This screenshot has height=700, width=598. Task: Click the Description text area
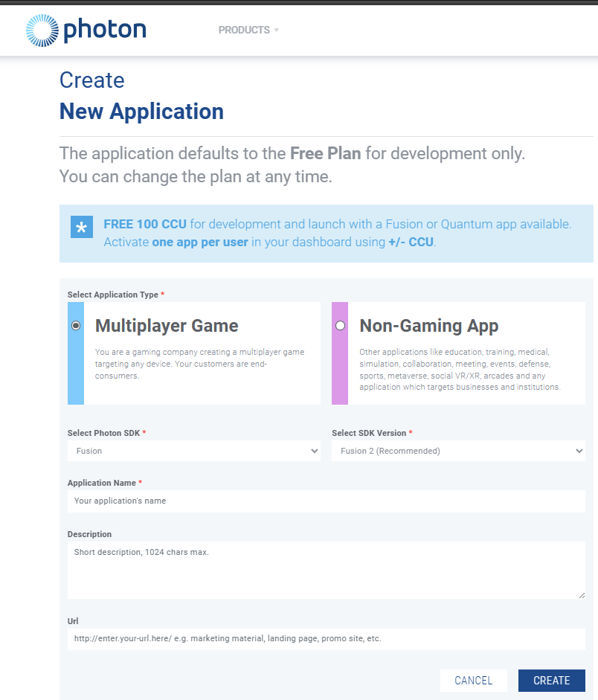[x=327, y=570]
